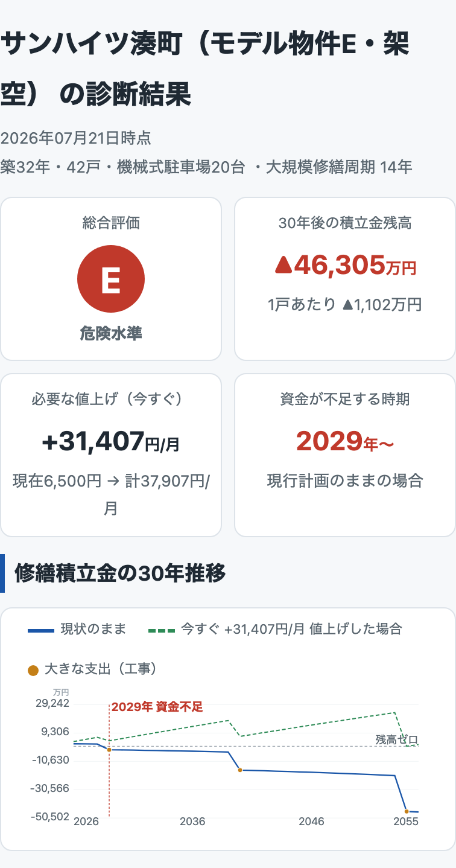Open the 30年後の積立金残高 card
Screen dimensions: 456x868
click(x=345, y=279)
